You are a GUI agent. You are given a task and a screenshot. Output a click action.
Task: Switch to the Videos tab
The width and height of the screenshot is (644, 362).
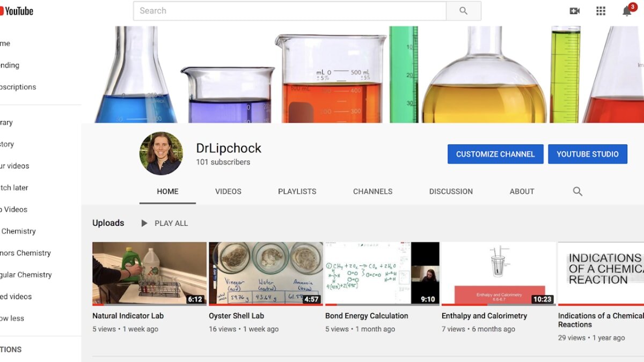point(228,191)
